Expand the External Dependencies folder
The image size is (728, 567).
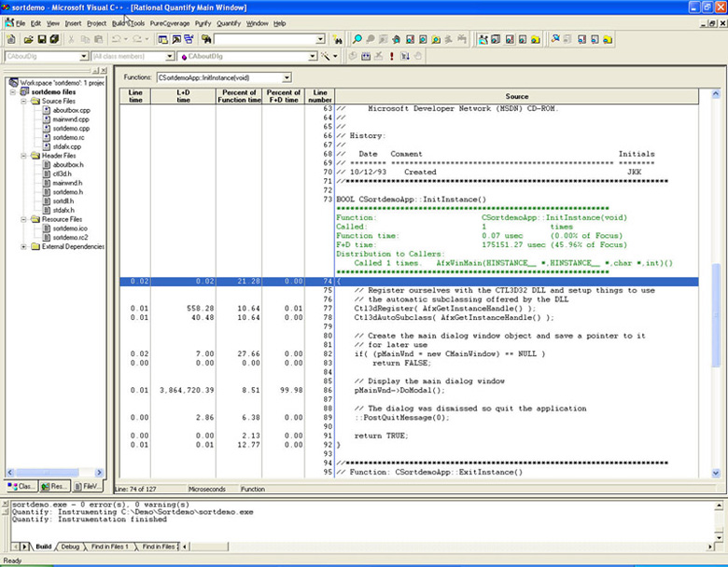coord(24,246)
